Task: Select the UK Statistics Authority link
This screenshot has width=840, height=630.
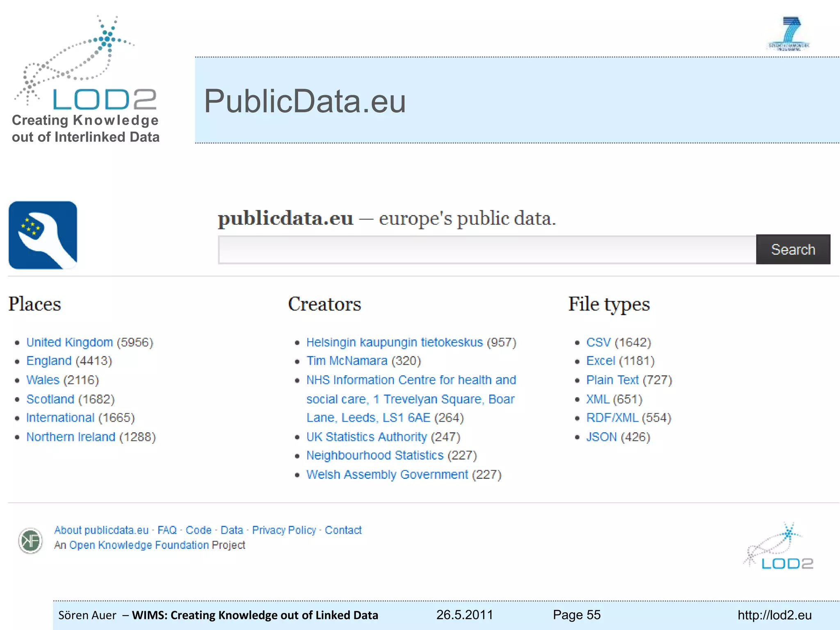Action: [x=366, y=437]
